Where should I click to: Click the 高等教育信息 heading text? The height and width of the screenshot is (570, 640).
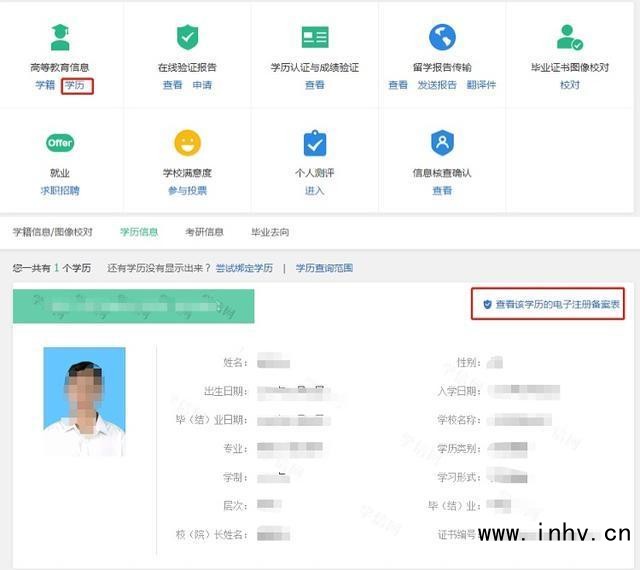[60, 67]
